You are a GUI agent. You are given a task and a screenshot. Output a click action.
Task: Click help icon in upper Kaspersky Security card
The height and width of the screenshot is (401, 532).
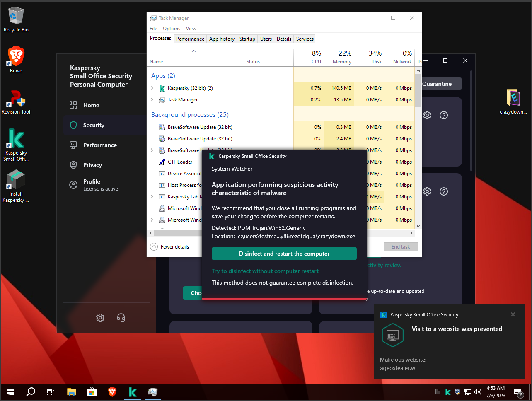444,115
